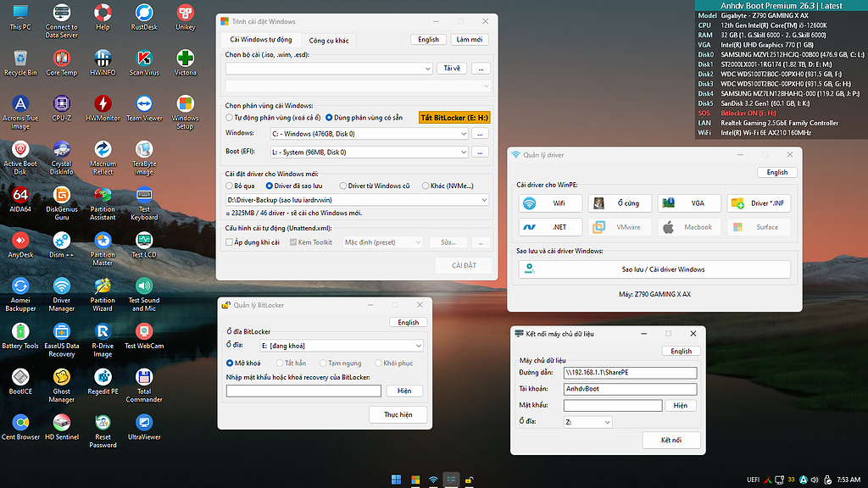Click 'Thực hiện' in BitLocker window
Image resolution: width=868 pixels, height=488 pixels.
coord(398,414)
